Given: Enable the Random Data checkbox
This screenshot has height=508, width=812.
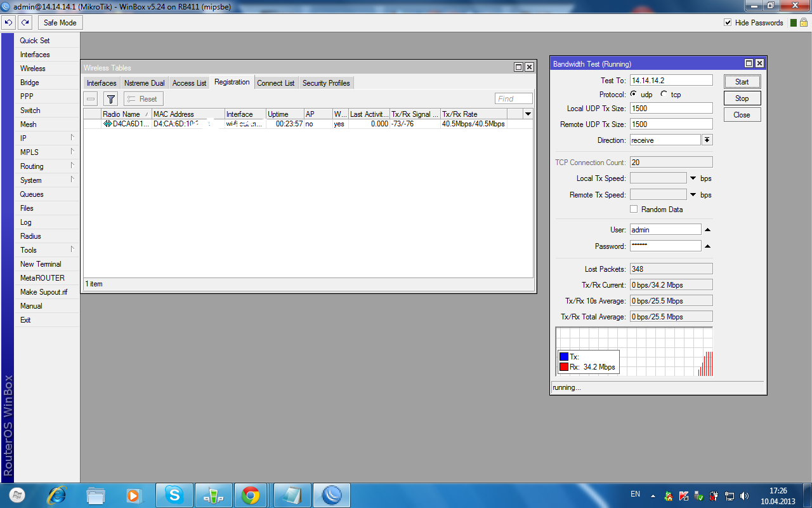Looking at the screenshot, I should click(x=634, y=209).
